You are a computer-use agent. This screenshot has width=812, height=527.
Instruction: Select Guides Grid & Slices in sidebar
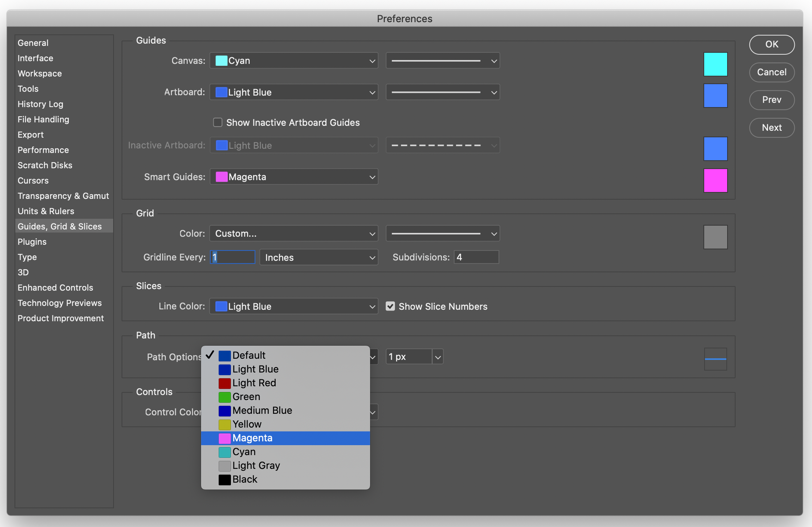click(x=60, y=226)
